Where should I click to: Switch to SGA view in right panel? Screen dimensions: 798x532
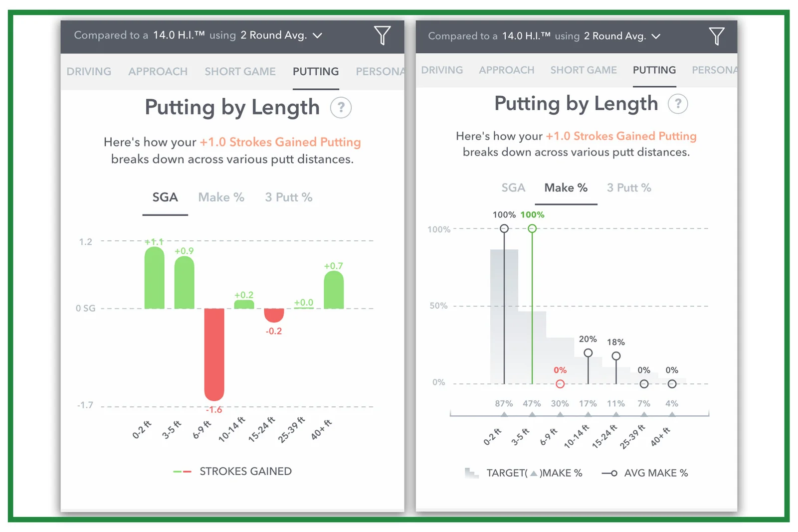click(513, 188)
